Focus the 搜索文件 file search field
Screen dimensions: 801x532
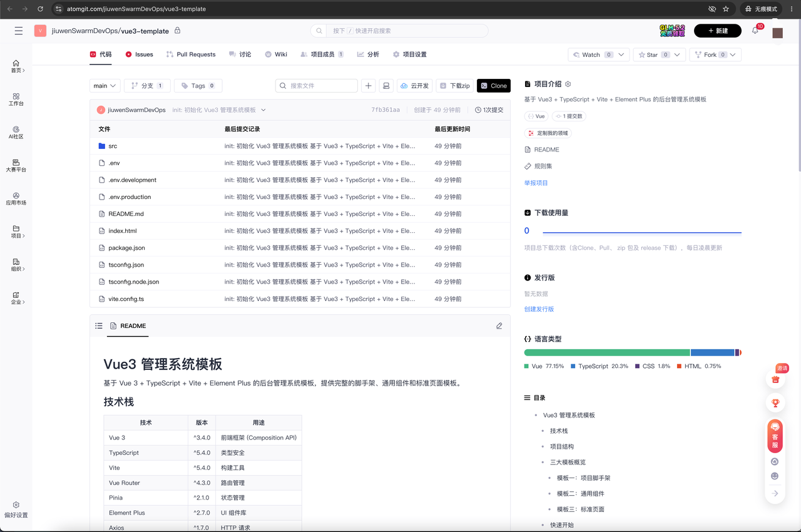pyautogui.click(x=317, y=86)
